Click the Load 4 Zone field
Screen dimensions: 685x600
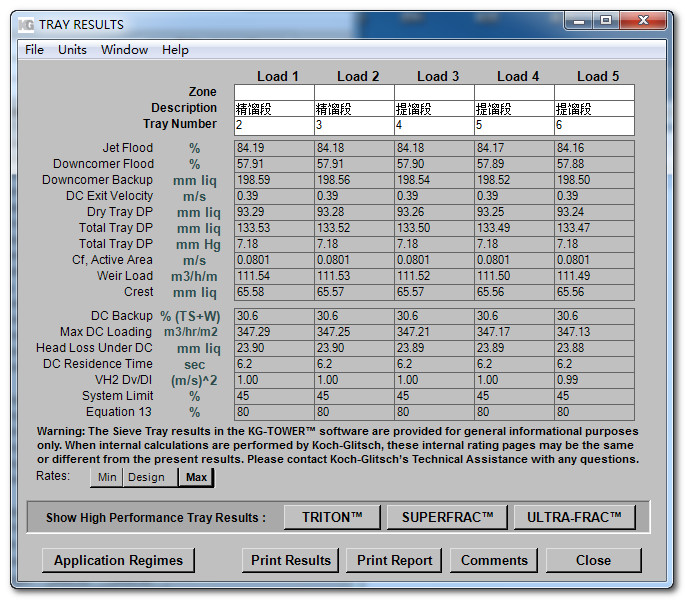[x=514, y=93]
